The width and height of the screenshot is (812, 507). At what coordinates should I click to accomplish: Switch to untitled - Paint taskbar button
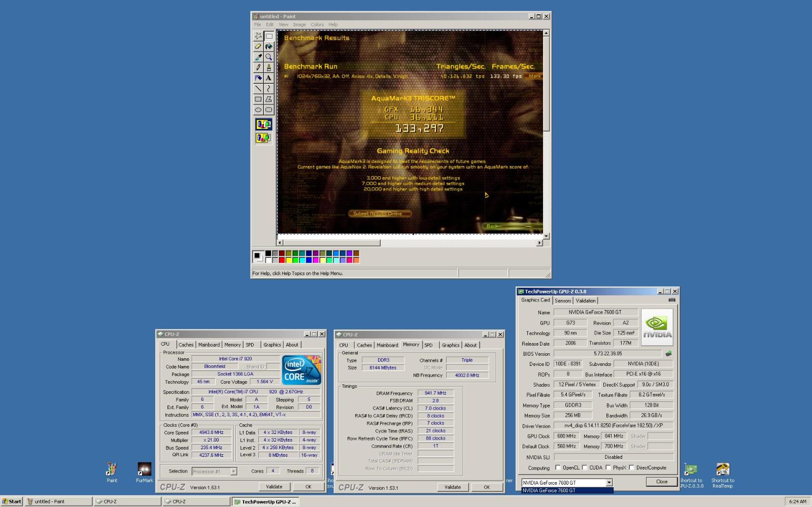pos(59,501)
